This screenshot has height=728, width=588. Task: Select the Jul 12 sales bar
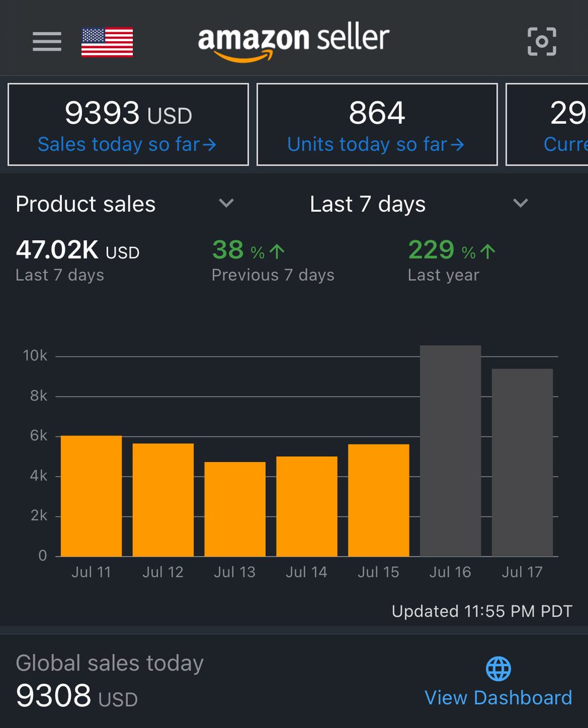pyautogui.click(x=163, y=500)
